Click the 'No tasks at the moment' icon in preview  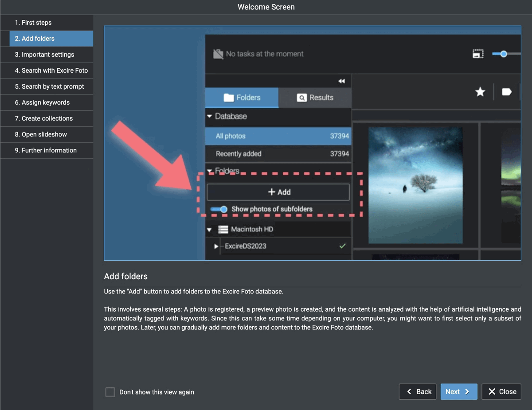pyautogui.click(x=218, y=54)
